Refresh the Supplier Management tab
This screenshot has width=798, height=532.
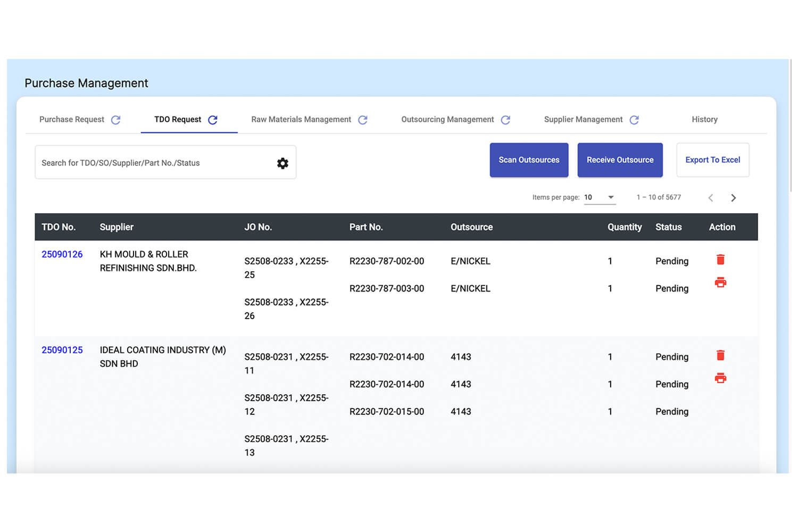pyautogui.click(x=634, y=120)
